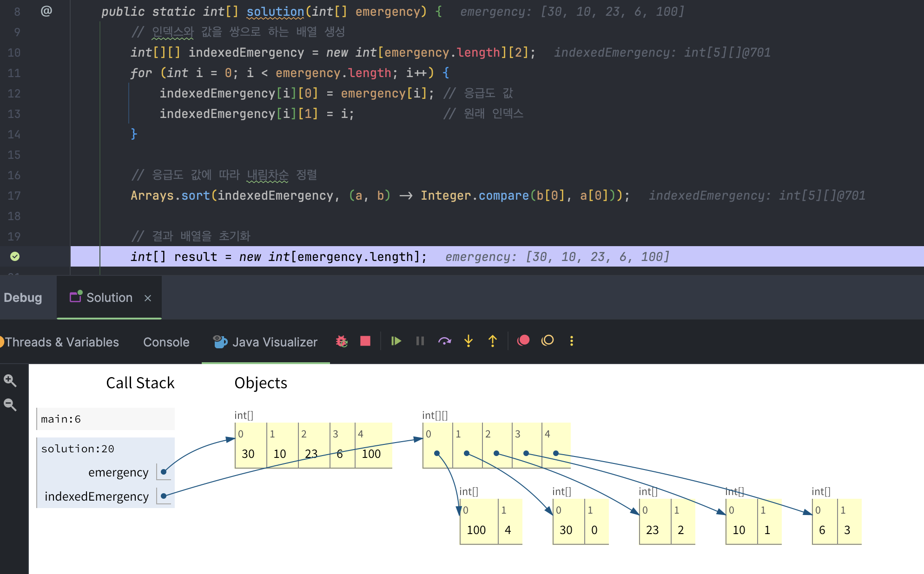Select the main:6 stack frame

(106, 419)
